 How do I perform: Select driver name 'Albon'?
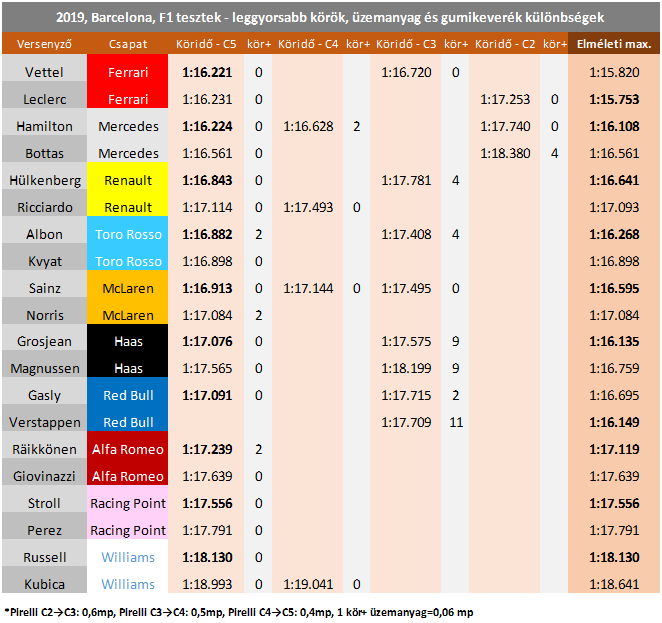[44, 234]
